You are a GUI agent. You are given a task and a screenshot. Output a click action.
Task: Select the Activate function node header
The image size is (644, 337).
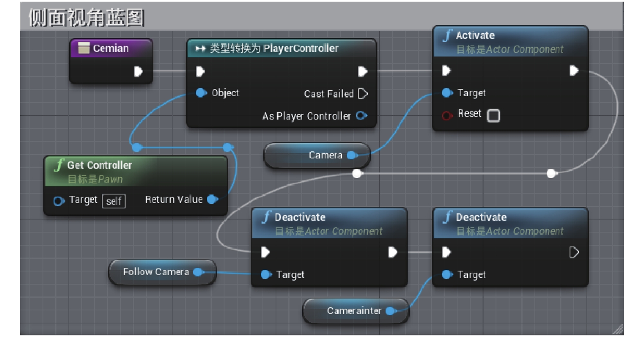click(510, 42)
